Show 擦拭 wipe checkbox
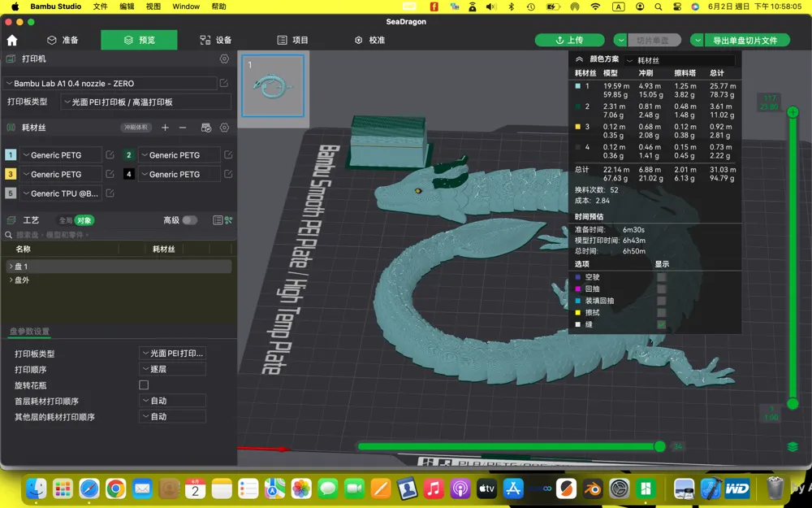The width and height of the screenshot is (812, 508). pyautogui.click(x=661, y=313)
